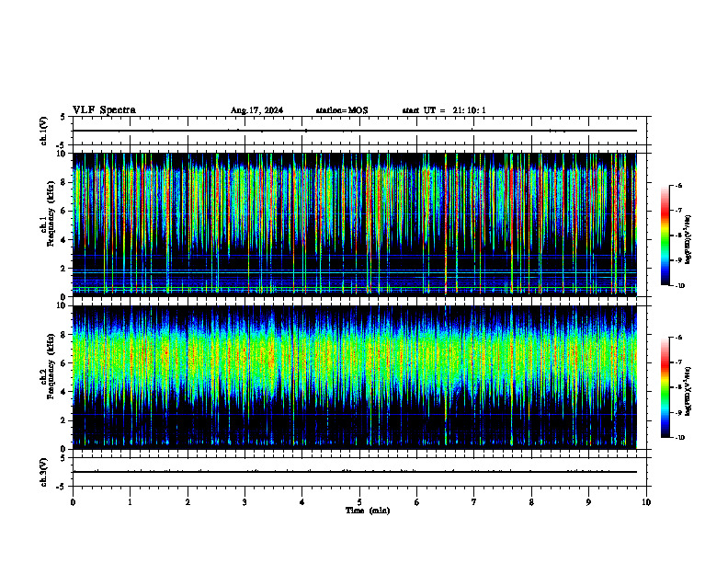Click the ch.2 frequency tick label "8"

coord(64,335)
